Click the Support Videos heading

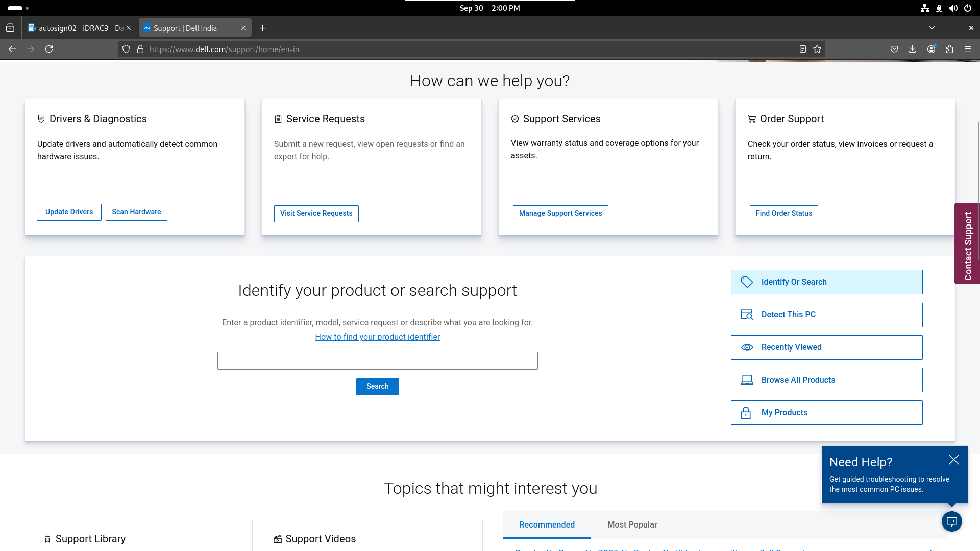tap(321, 539)
